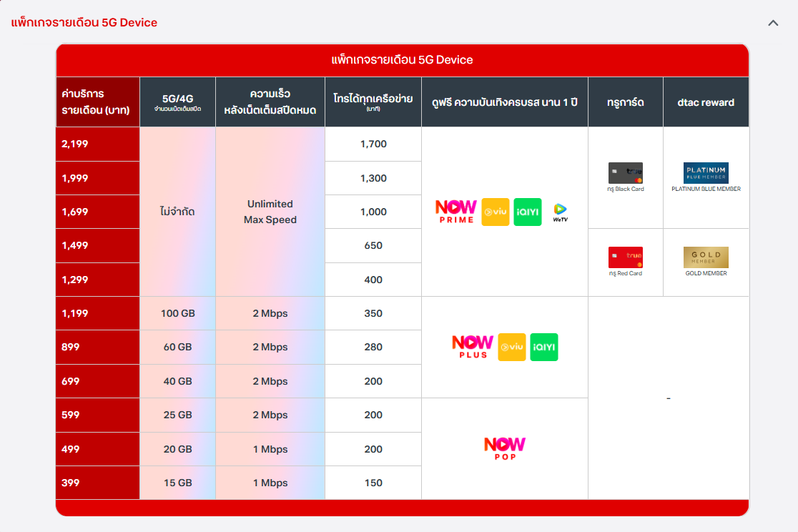798x532 pixels.
Task: Click the ทรู Red Card caption text
Action: 626,273
